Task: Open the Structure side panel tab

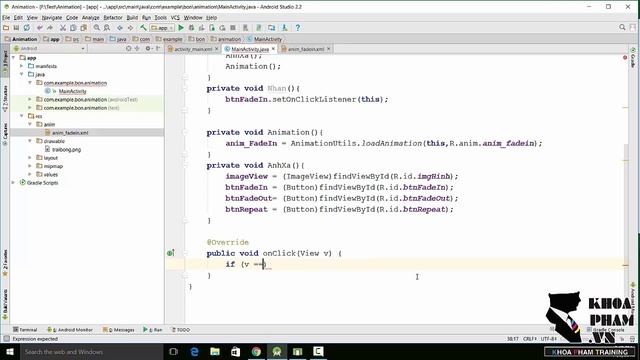Action: tap(5, 98)
